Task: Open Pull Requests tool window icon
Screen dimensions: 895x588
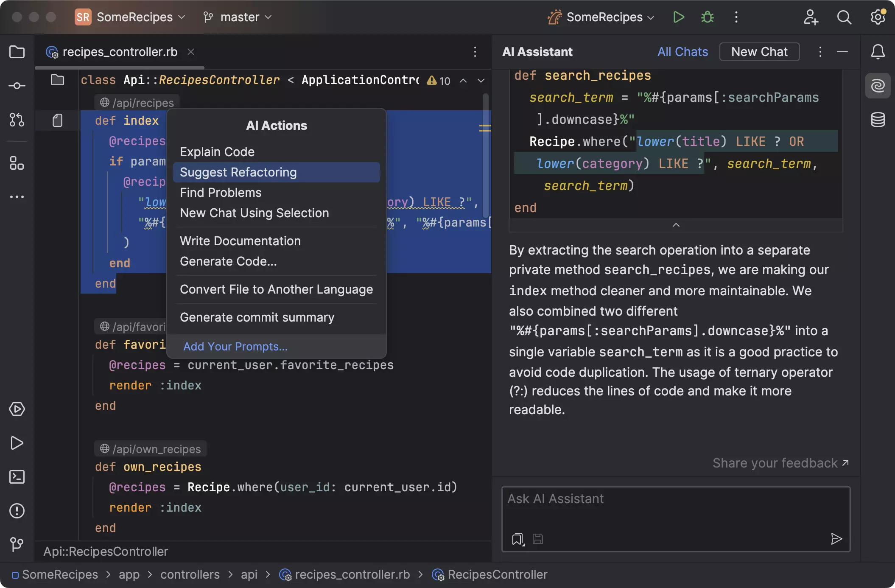Action: click(x=17, y=120)
